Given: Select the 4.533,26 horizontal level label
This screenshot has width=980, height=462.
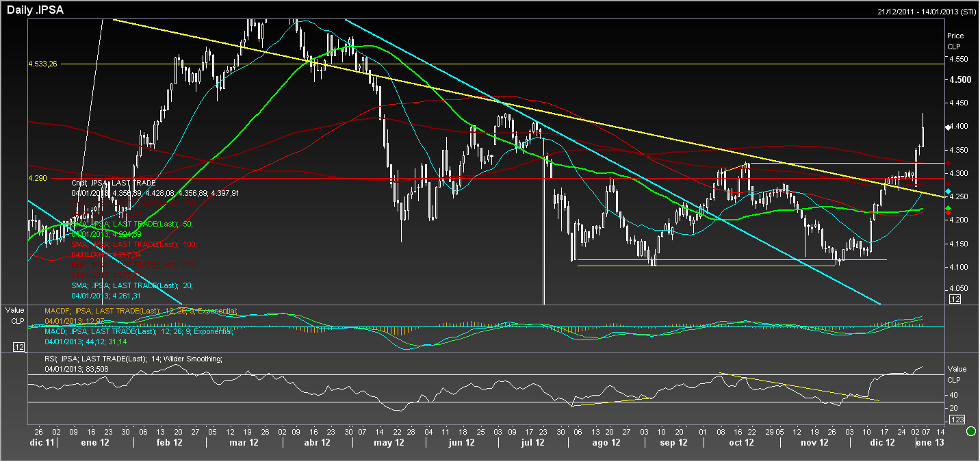Looking at the screenshot, I should (43, 64).
